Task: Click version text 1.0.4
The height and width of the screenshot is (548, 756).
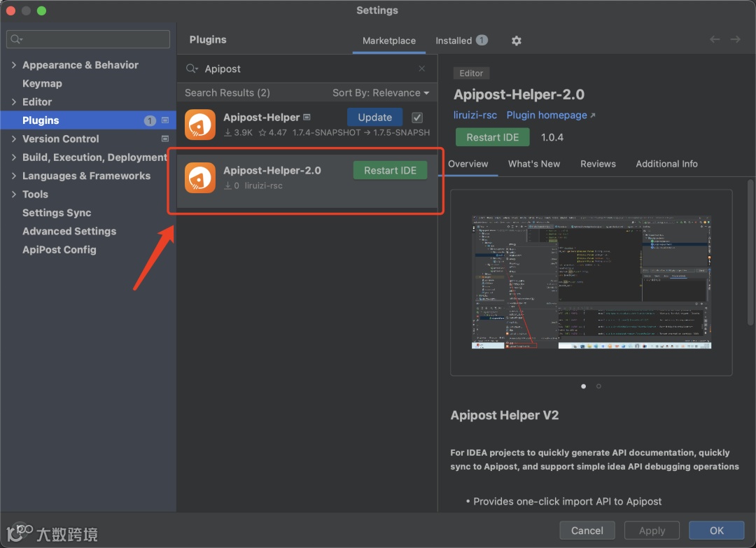Action: tap(552, 137)
